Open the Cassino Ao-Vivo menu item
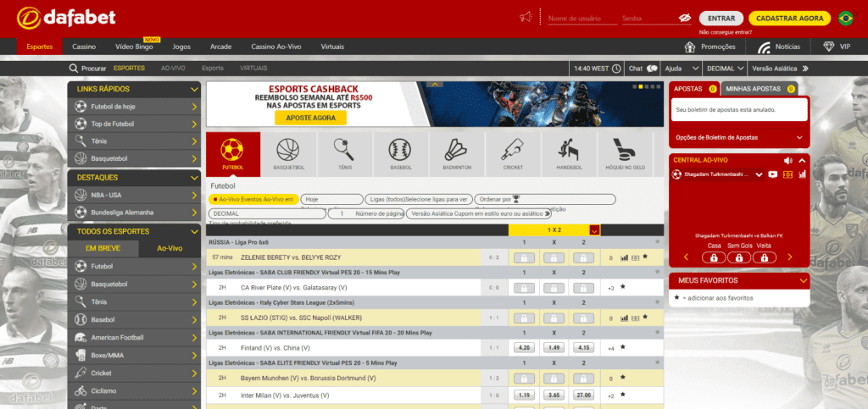The image size is (868, 409). [x=276, y=47]
